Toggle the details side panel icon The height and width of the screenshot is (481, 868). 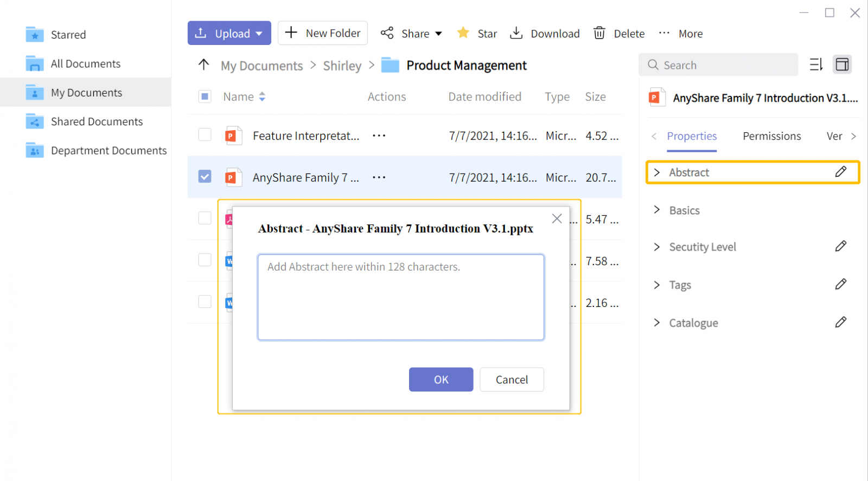click(842, 65)
